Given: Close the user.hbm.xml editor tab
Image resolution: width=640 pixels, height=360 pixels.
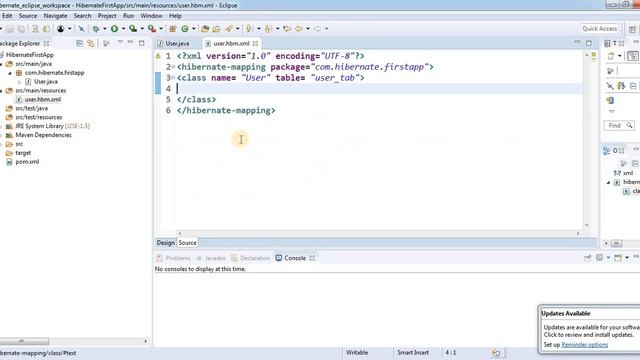Looking at the screenshot, I should tap(255, 43).
